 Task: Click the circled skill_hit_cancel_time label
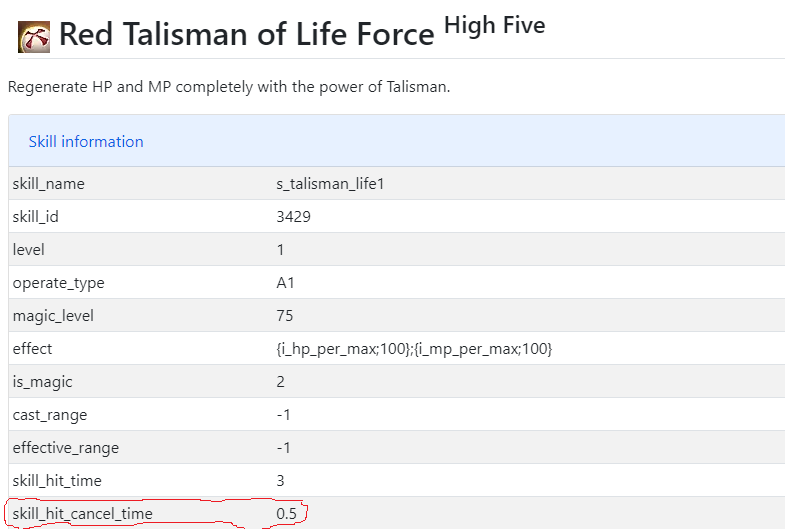(x=83, y=514)
